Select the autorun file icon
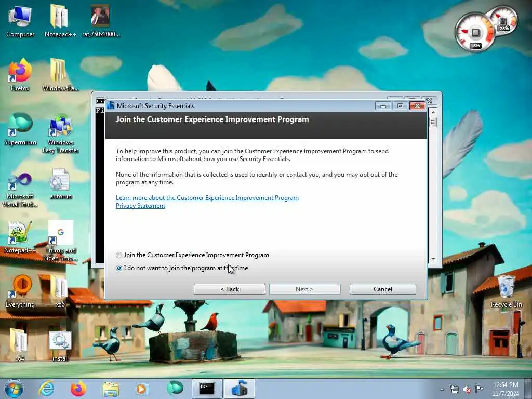Viewport: 532px width, 399px height. coord(60,183)
